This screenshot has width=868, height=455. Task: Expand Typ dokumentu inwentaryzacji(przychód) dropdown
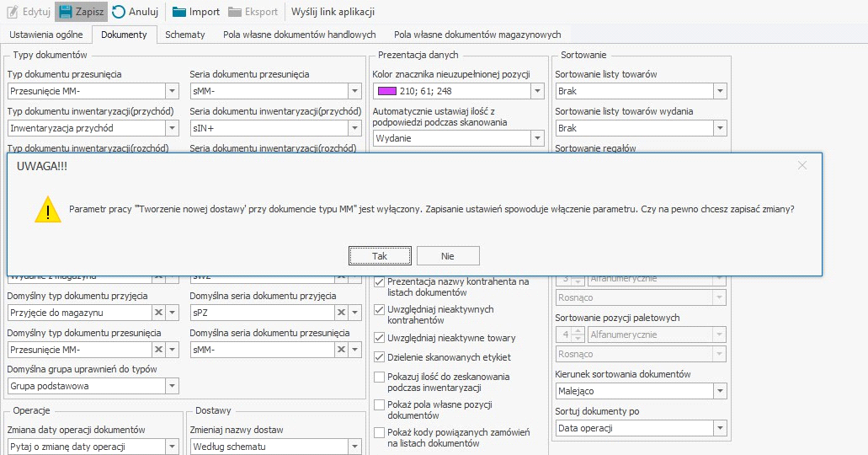(x=172, y=128)
